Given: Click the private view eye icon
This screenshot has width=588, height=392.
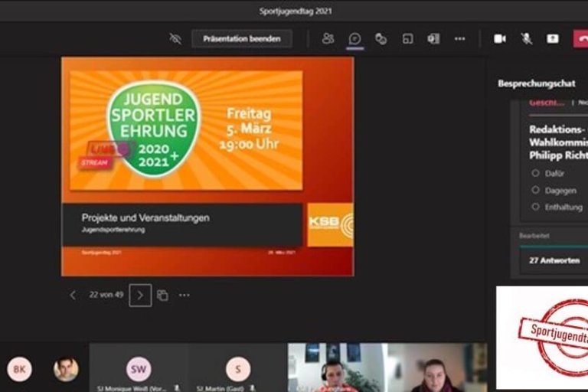Looking at the screenshot, I should coord(175,38).
